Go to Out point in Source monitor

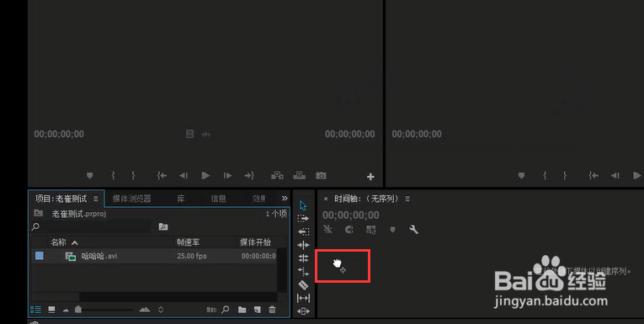pyautogui.click(x=249, y=176)
